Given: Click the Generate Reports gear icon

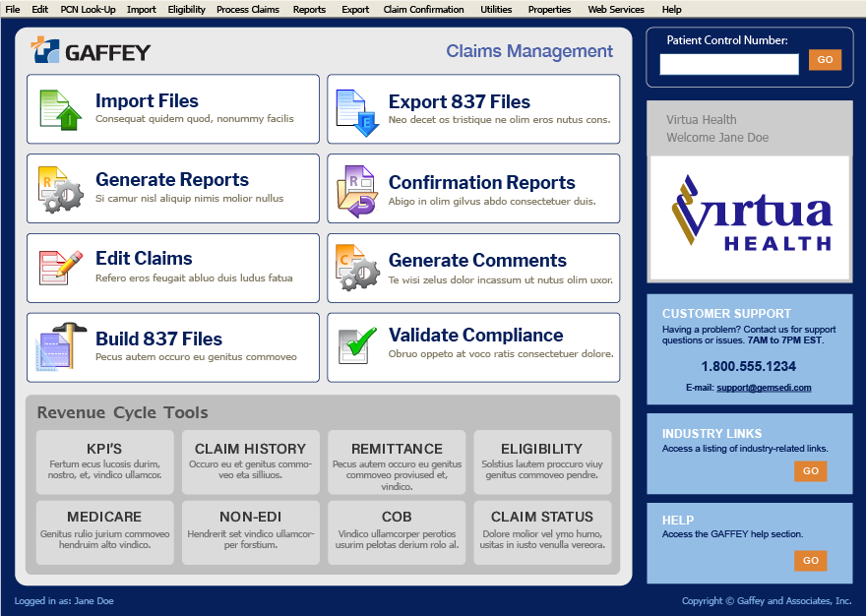Looking at the screenshot, I should click(61, 190).
